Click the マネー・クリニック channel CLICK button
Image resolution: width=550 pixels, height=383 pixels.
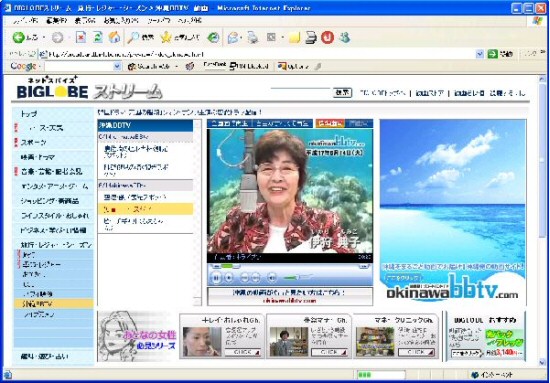[x=416, y=352]
